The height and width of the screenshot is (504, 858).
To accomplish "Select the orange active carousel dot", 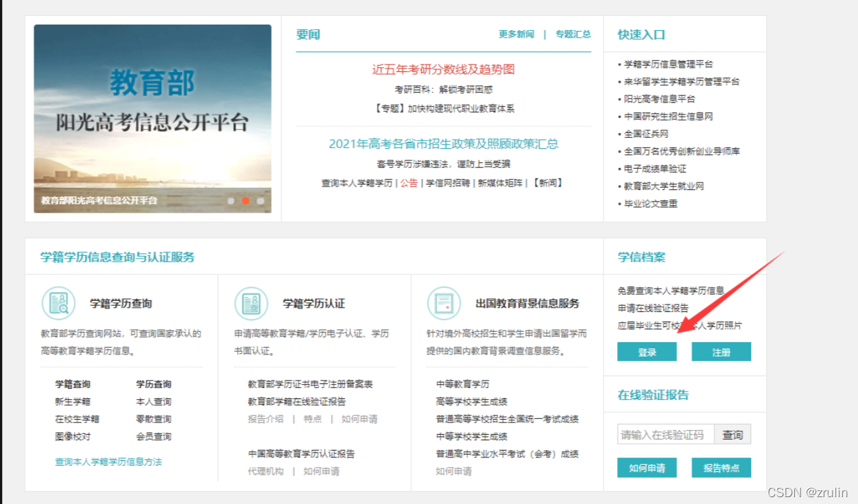I will pyautogui.click(x=246, y=201).
